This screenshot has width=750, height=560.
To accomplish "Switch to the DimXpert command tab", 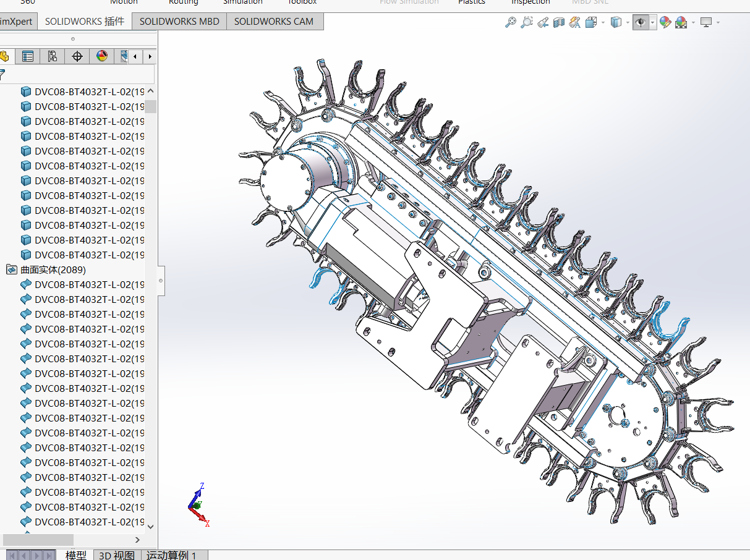I will [x=17, y=22].
